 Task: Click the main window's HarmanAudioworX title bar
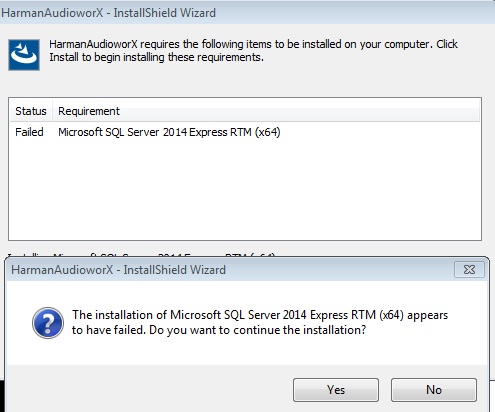[247, 13]
